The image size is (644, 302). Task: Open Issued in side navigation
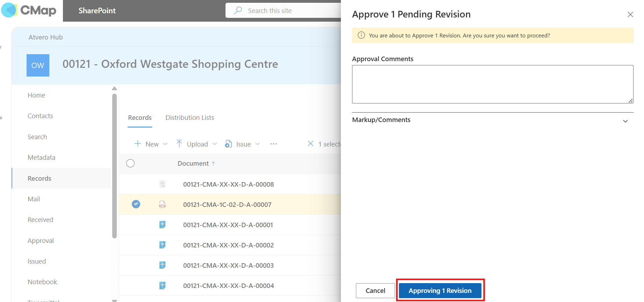coord(37,261)
